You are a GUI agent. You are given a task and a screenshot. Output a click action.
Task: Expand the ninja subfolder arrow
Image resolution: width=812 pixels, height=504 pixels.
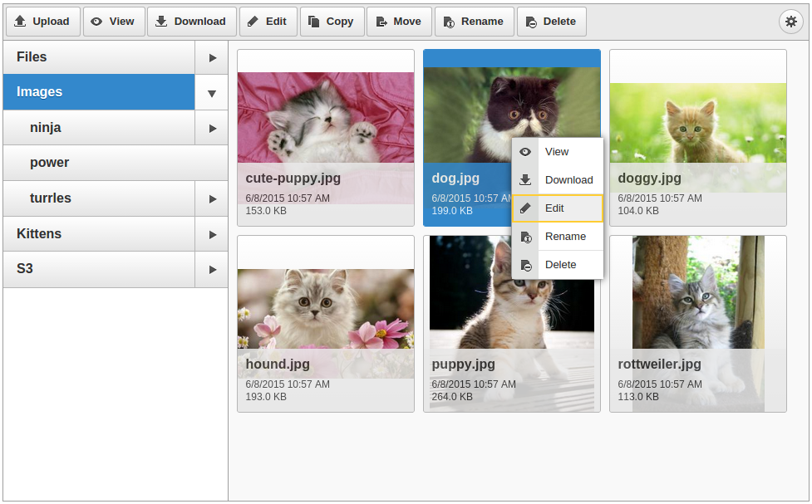pos(211,128)
